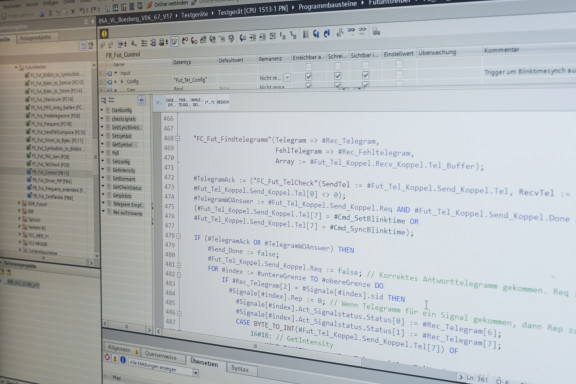Expand the 'Startkonfig' region in the navigator

(102, 110)
